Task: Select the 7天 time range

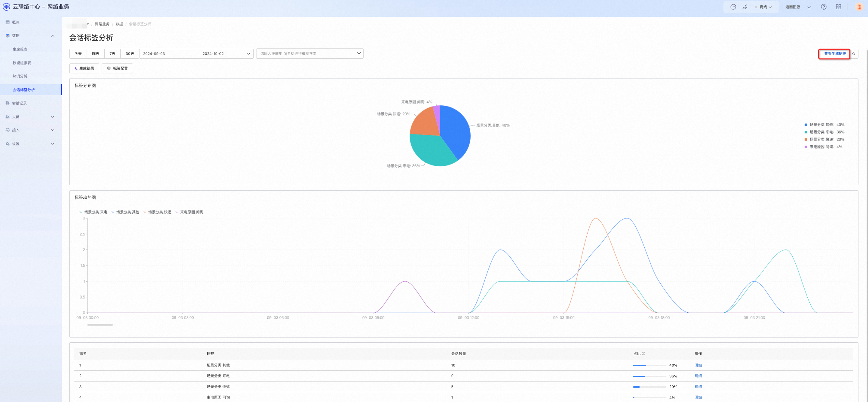Action: [x=113, y=54]
